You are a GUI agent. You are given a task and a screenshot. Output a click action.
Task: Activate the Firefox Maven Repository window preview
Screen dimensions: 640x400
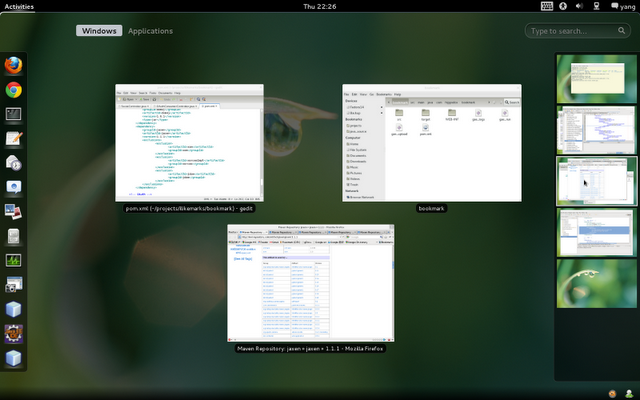click(x=311, y=283)
